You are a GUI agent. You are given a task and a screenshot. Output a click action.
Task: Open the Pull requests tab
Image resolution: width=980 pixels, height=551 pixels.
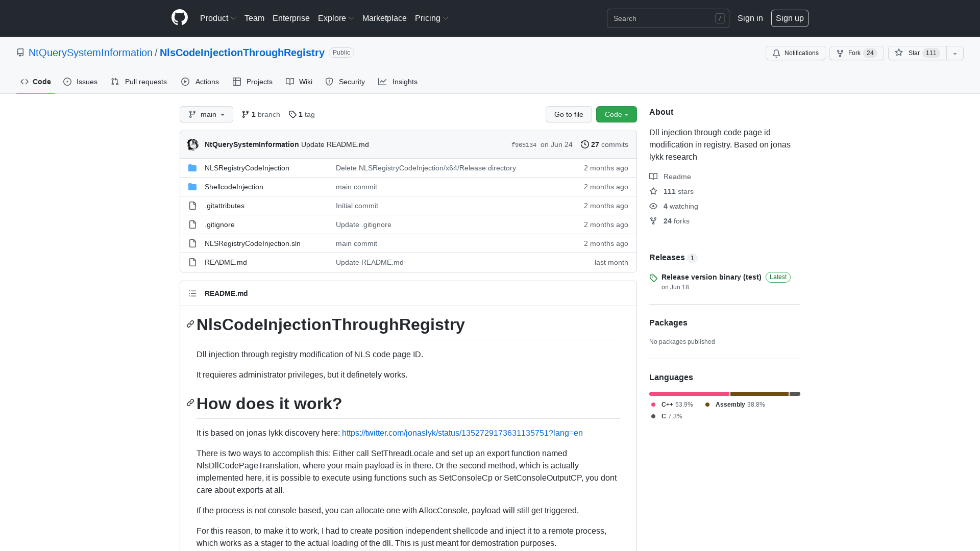(x=139, y=82)
